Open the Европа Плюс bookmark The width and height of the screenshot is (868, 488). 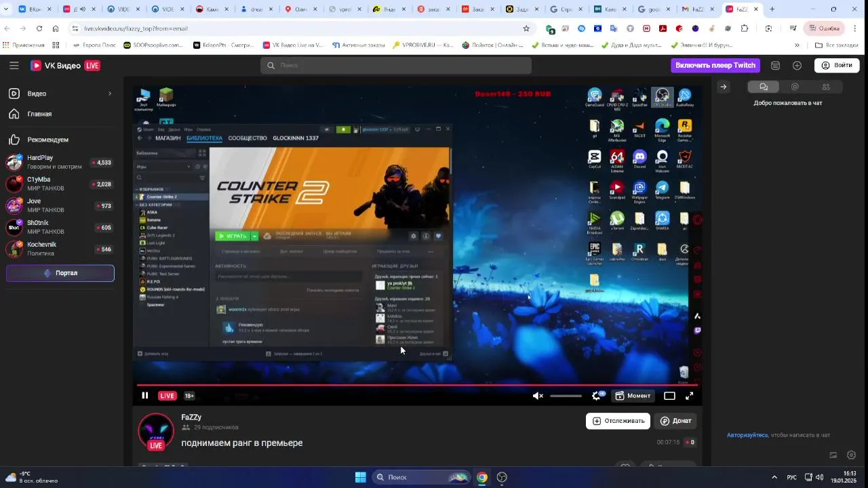[94, 45]
